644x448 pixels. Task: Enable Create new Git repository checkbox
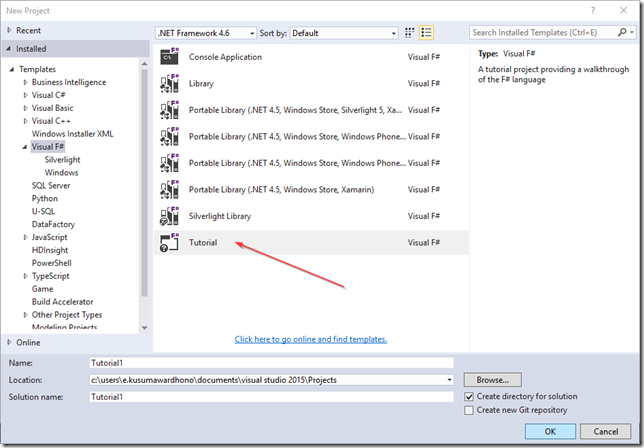click(x=471, y=410)
